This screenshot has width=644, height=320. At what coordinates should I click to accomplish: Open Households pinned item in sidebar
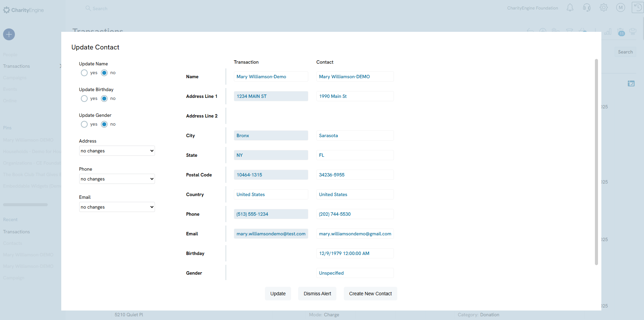point(32,151)
